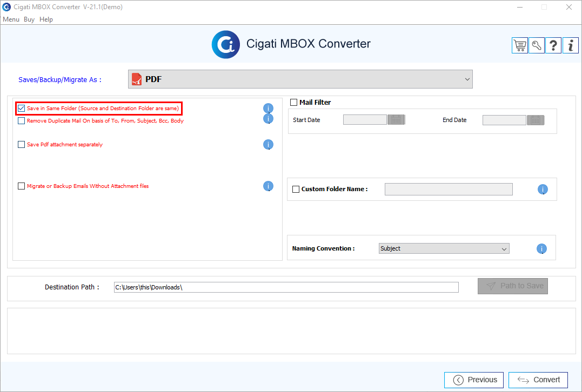Close the Cigati MBOX Converter window
The image size is (582, 392).
569,7
